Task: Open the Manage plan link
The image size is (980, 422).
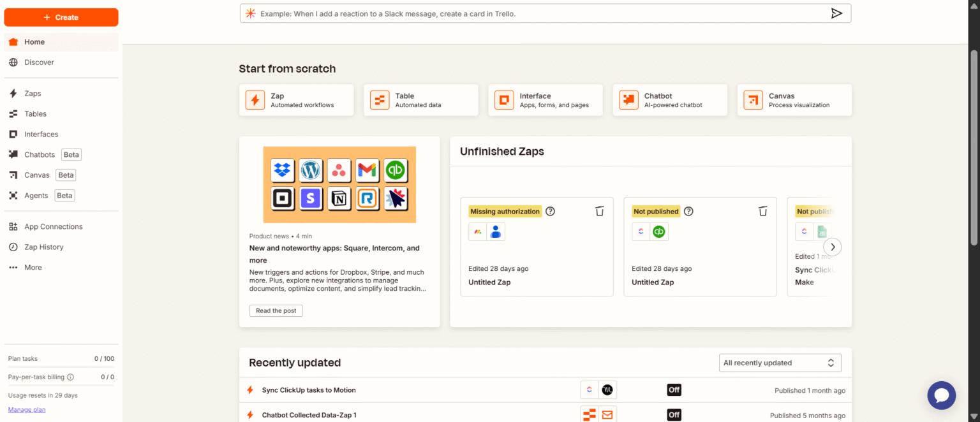Action: [26, 409]
